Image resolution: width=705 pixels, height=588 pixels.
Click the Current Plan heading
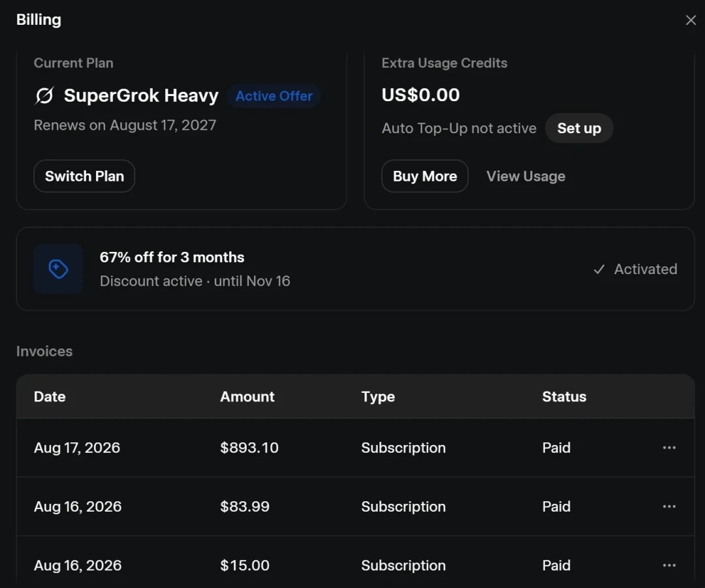[x=74, y=63]
